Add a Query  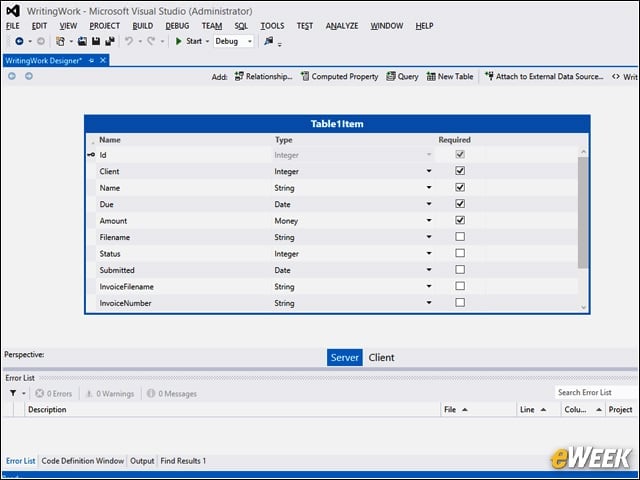point(402,76)
